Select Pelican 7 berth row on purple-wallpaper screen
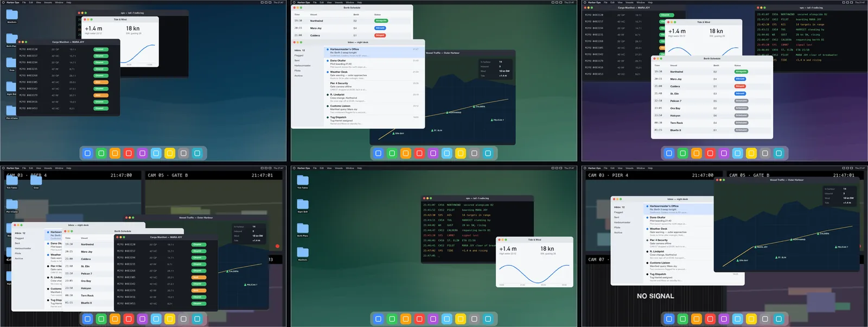The image size is (868, 327). (712, 100)
